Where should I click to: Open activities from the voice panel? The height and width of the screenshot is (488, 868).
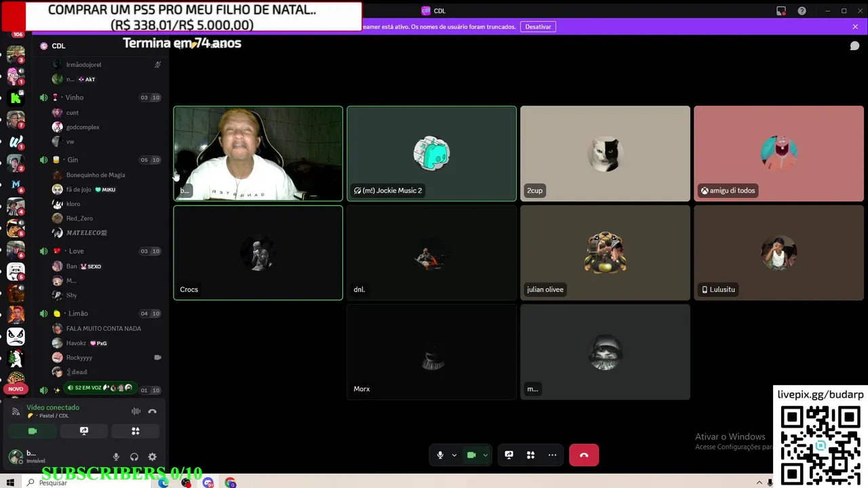(136, 431)
